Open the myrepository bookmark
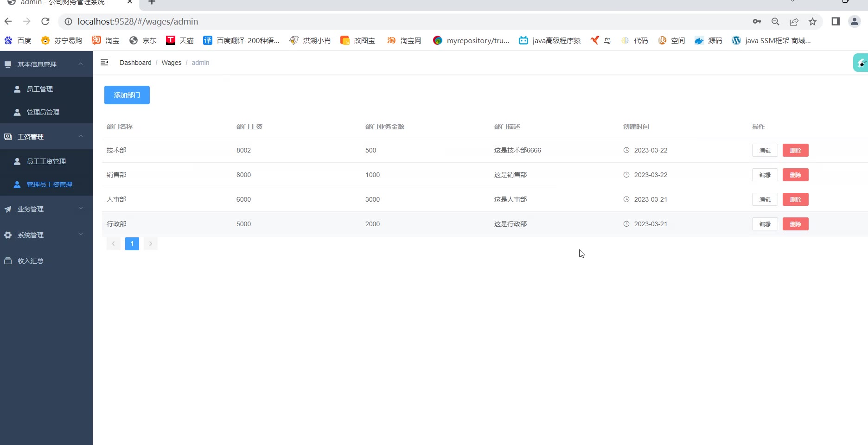Screen dimensions: 868x445 click(471, 40)
